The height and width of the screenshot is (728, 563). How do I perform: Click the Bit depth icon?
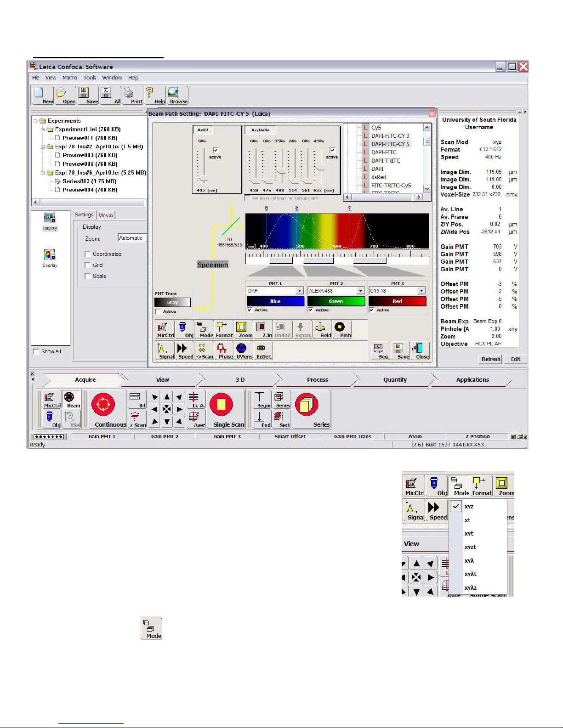[x=137, y=400]
